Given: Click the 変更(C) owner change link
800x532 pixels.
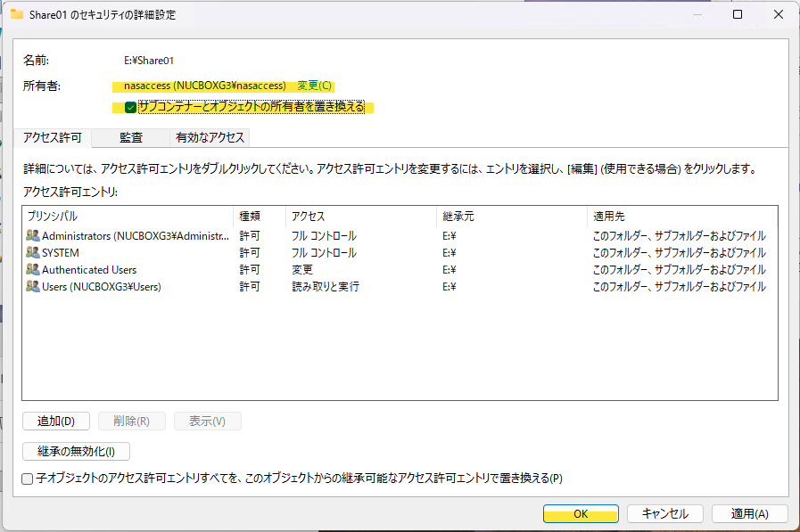Looking at the screenshot, I should click(314, 86).
